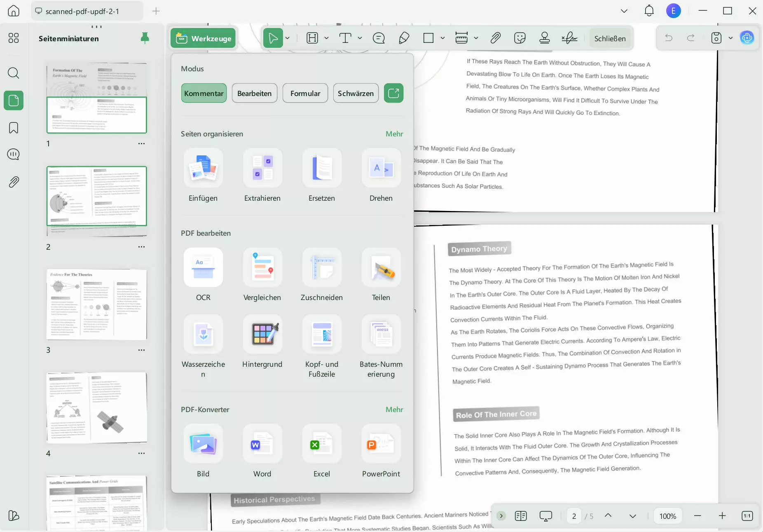Switch to Schwärzen mode
The width and height of the screenshot is (763, 532).
coord(356,93)
